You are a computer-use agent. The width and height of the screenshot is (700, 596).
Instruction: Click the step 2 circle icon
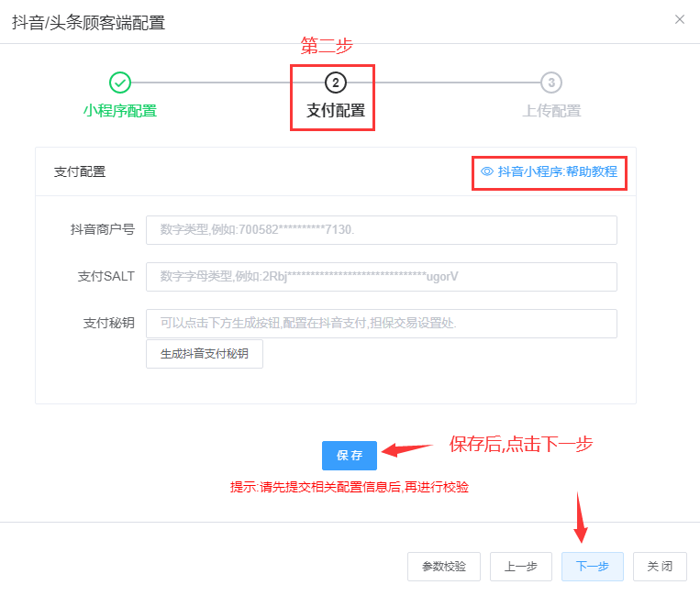[336, 83]
